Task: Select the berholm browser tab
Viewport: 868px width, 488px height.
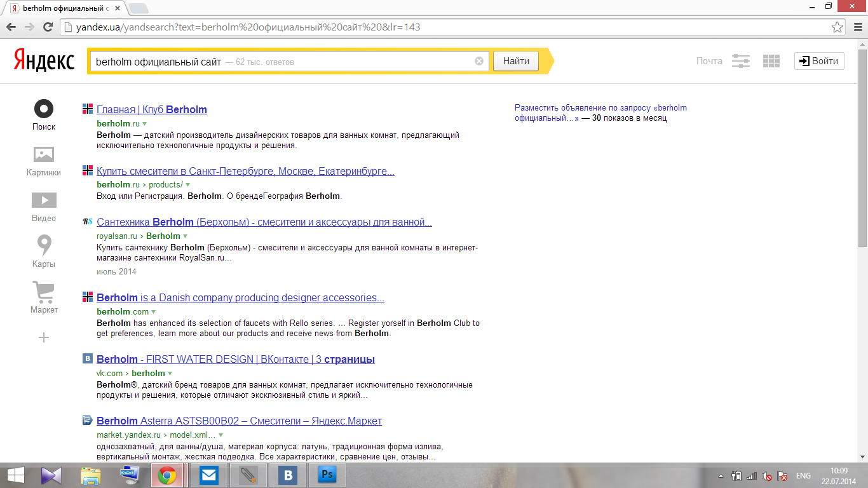Action: pyautogui.click(x=66, y=8)
